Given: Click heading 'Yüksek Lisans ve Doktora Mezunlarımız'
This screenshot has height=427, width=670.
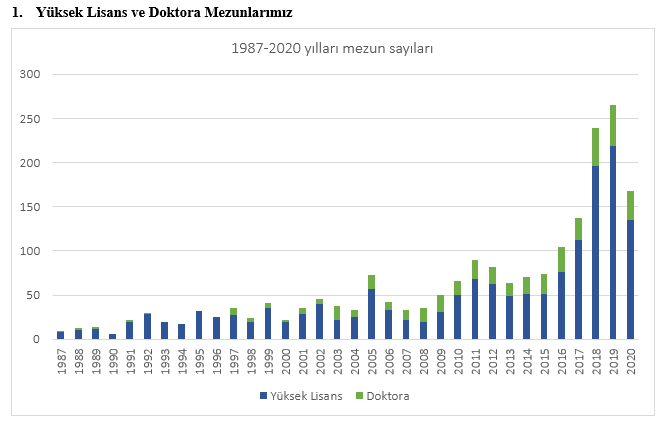Looking at the screenshot, I should tap(165, 12).
